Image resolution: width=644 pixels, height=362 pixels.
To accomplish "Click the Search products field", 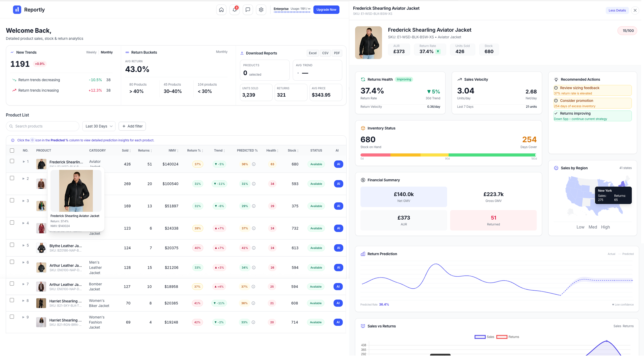I will (42, 126).
